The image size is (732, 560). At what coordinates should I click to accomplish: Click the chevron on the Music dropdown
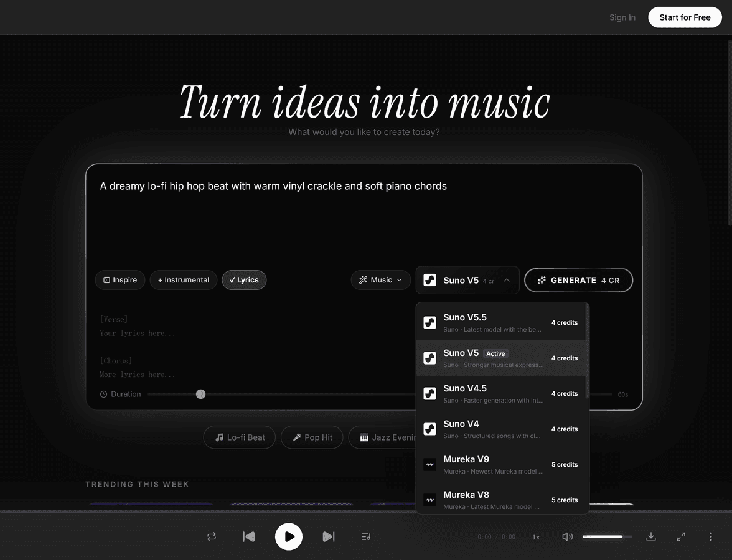pyautogui.click(x=399, y=280)
